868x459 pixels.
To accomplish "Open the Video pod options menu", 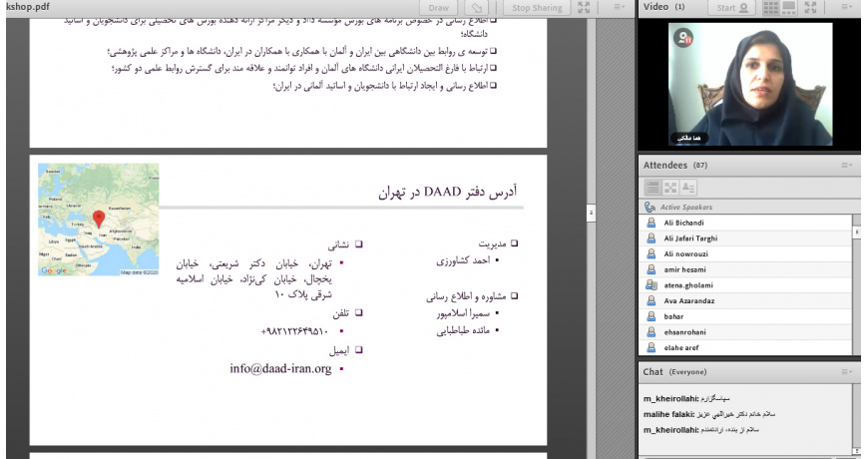I will [x=847, y=7].
